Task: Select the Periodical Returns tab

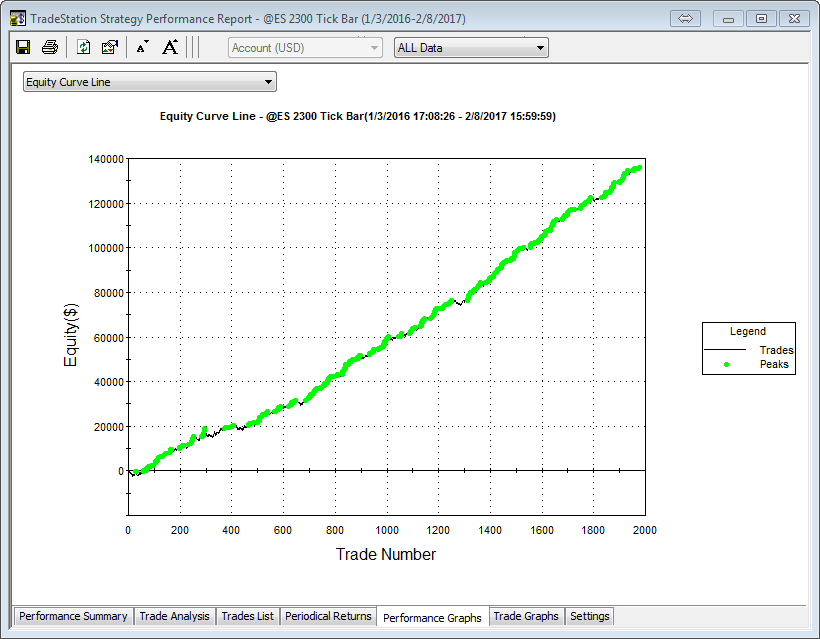Action: pos(328,616)
